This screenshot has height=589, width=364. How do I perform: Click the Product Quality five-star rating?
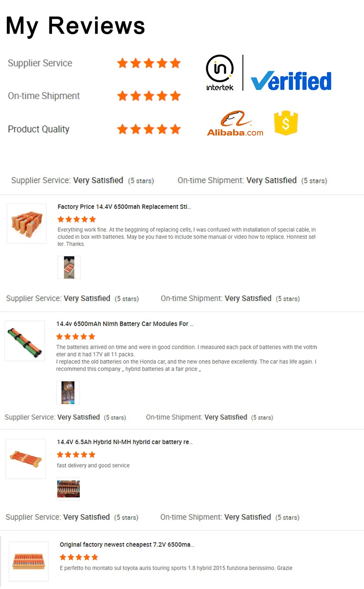coord(149,129)
